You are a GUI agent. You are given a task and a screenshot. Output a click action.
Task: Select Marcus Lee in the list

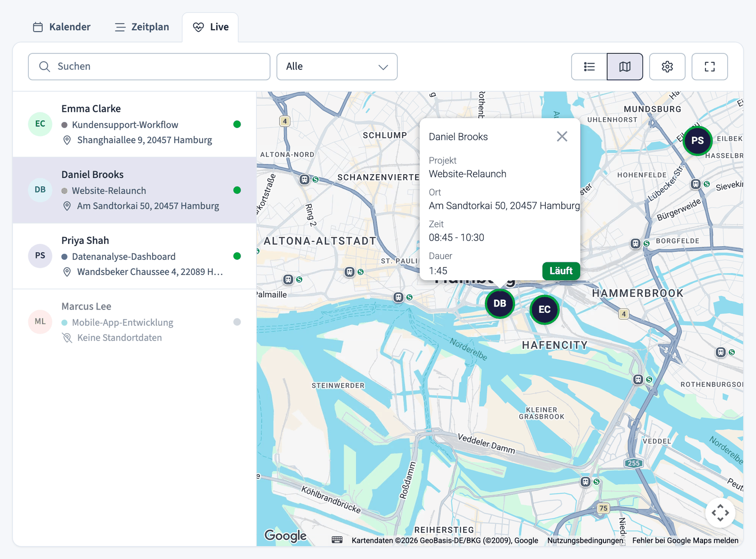pyautogui.click(x=135, y=322)
